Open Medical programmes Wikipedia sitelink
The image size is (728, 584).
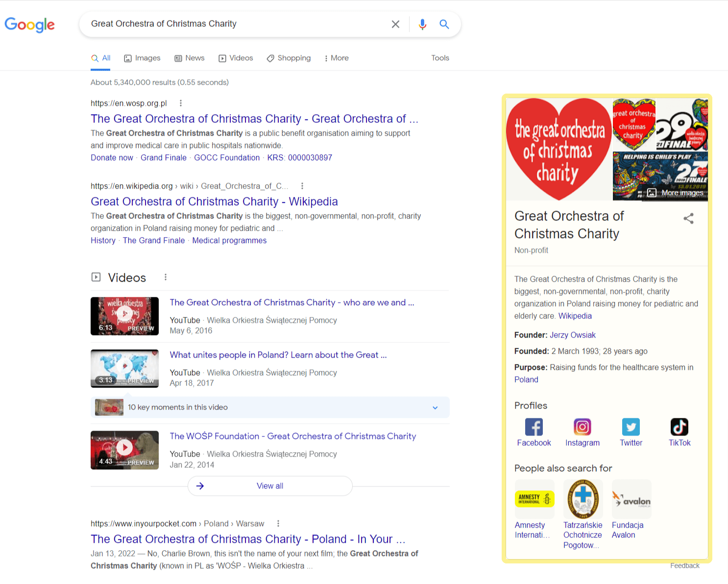click(229, 240)
